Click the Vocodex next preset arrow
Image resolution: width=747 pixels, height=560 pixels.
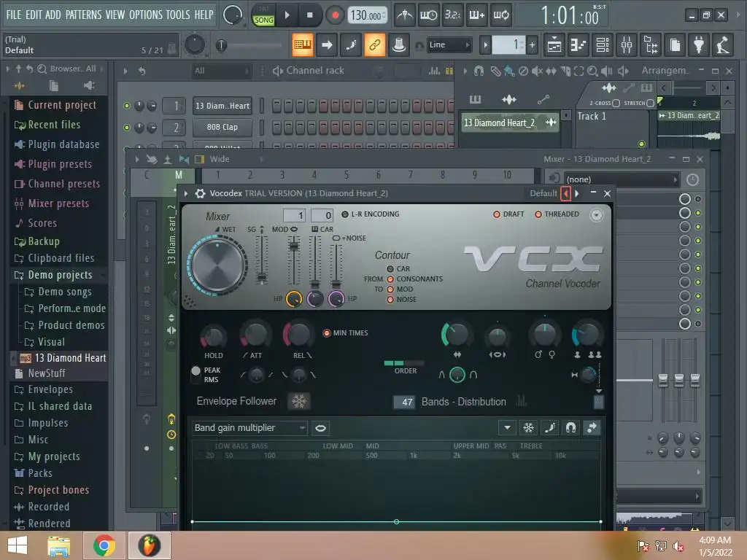577,193
